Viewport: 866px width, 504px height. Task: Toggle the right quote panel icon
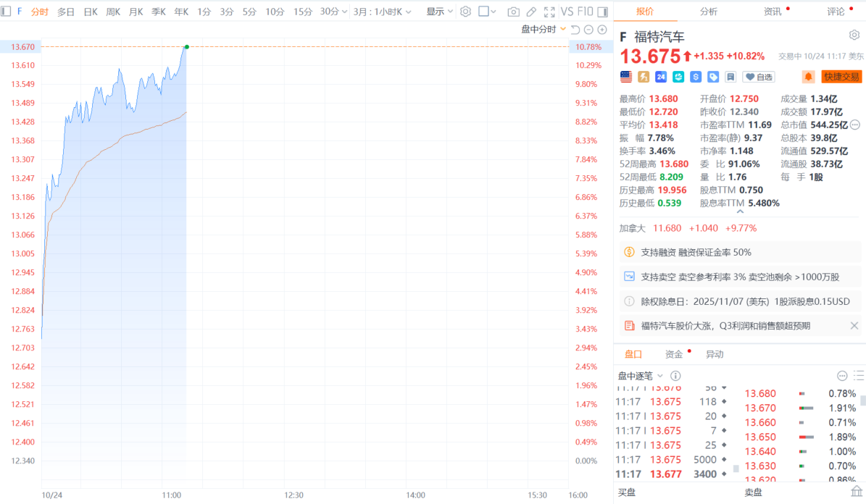pyautogui.click(x=603, y=12)
